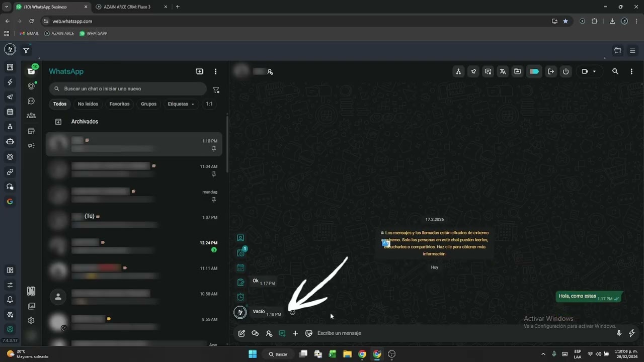644x362 pixels.
Task: Open the WhatsApp Status icon
Action: pos(31,86)
